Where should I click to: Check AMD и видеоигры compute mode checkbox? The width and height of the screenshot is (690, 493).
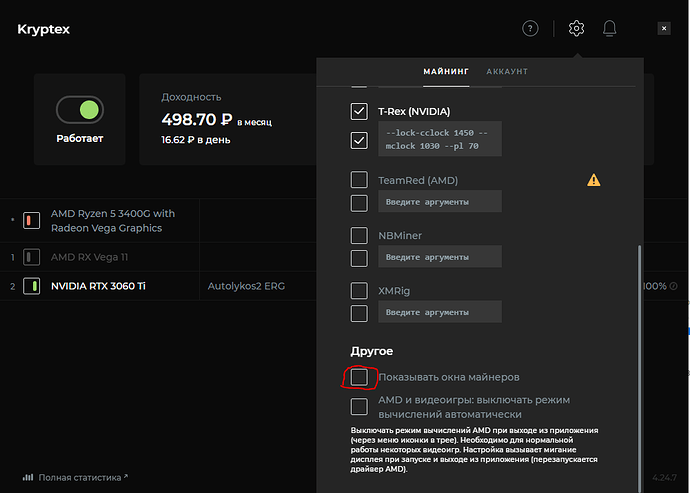click(359, 406)
